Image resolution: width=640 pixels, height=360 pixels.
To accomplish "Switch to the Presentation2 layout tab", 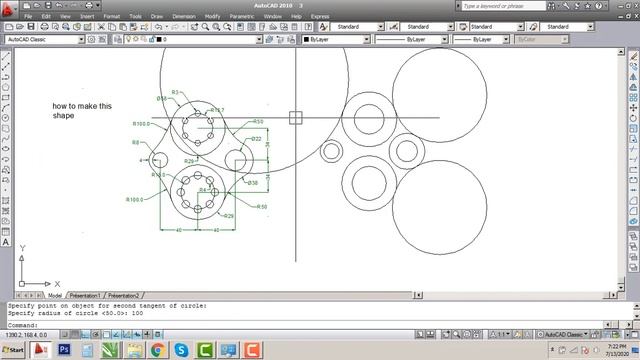I will pyautogui.click(x=124, y=295).
